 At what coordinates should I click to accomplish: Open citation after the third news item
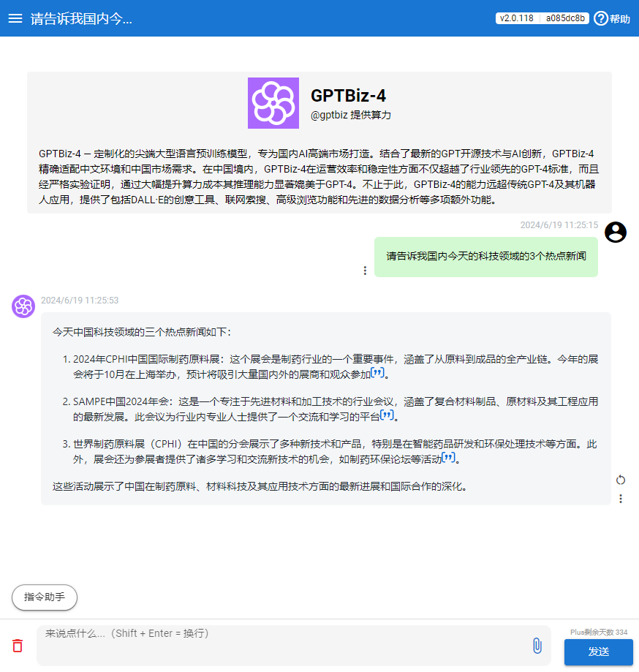point(448,457)
